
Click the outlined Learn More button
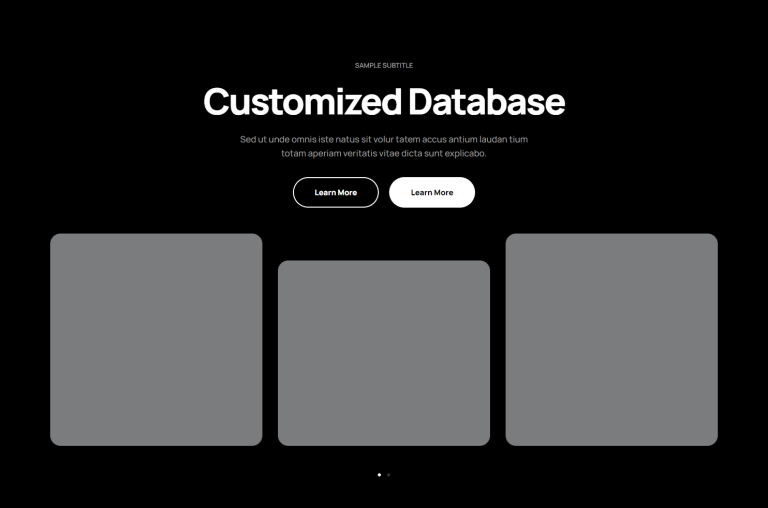(x=335, y=192)
